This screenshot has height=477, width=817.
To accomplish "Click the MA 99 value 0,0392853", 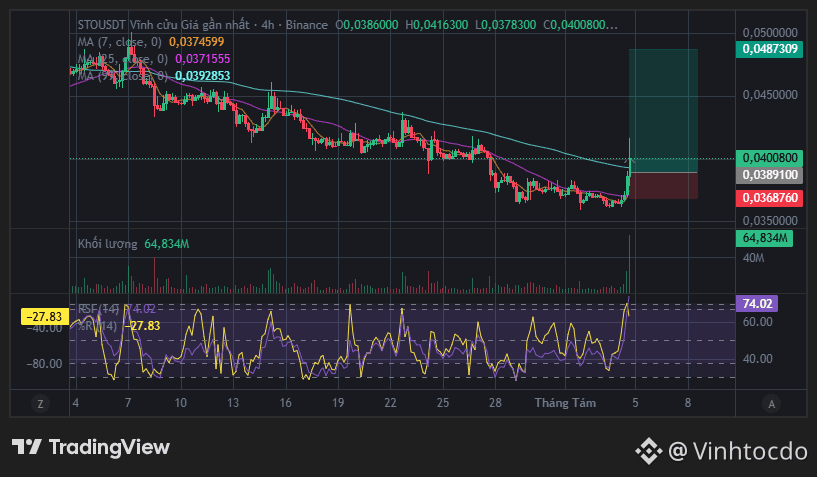I will coord(203,76).
